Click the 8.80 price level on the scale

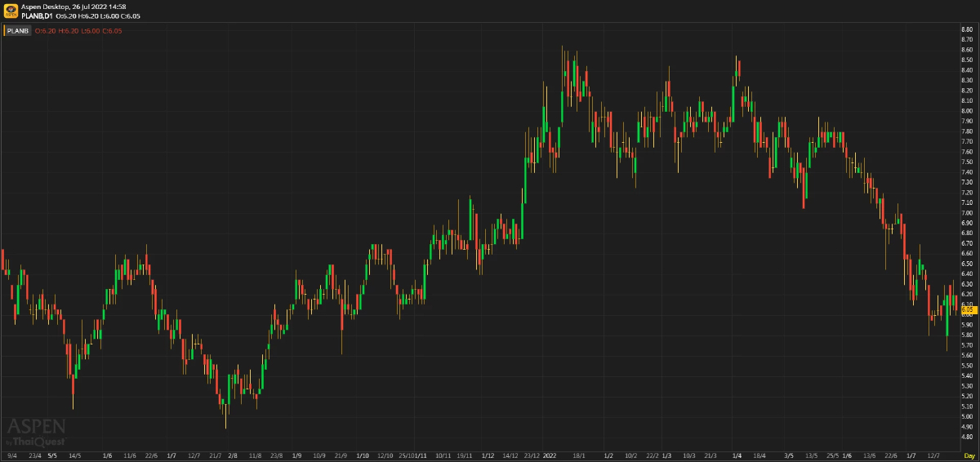[968, 29]
